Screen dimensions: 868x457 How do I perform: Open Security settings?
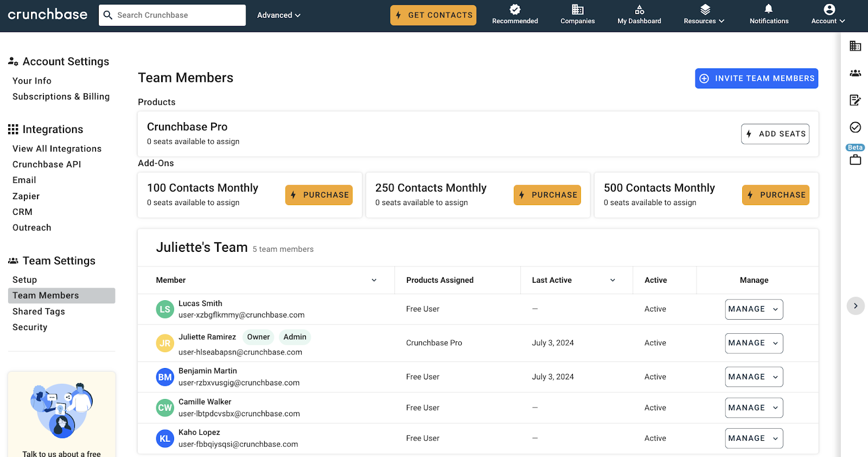click(30, 327)
